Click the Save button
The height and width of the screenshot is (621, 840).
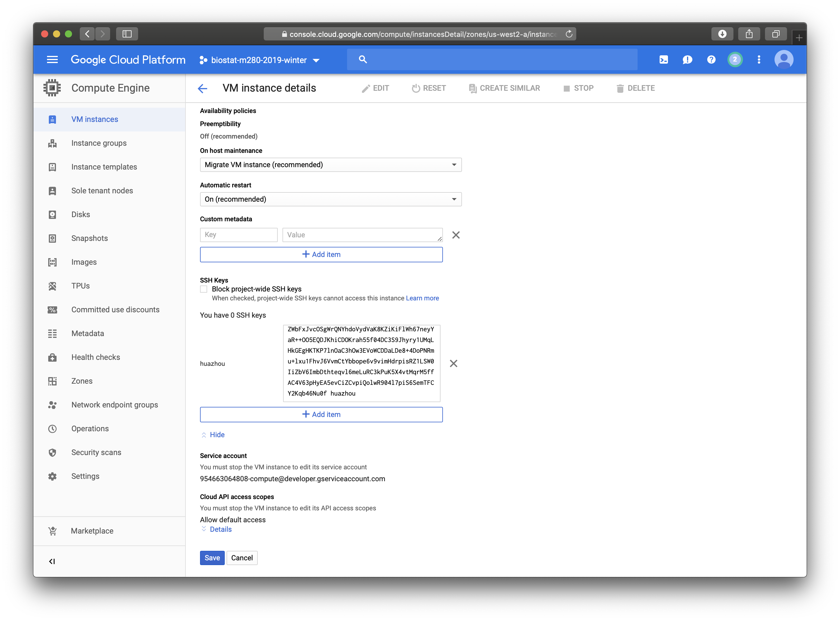pyautogui.click(x=212, y=558)
